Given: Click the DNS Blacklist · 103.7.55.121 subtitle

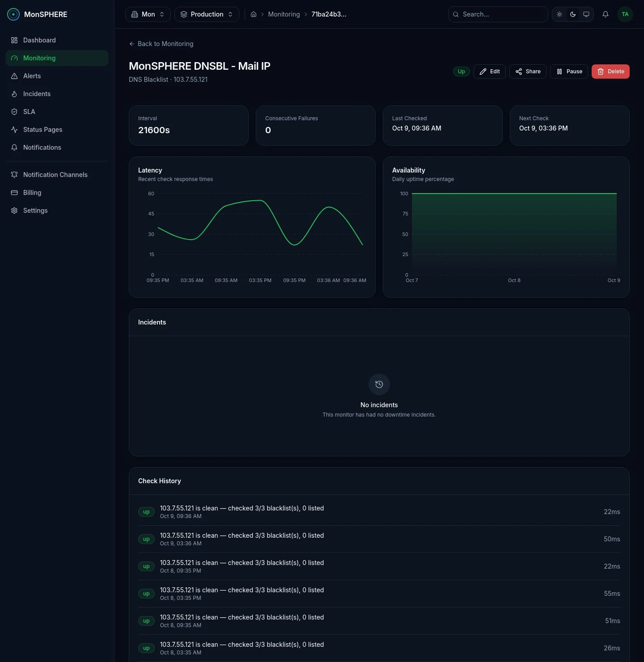Looking at the screenshot, I should [168, 80].
